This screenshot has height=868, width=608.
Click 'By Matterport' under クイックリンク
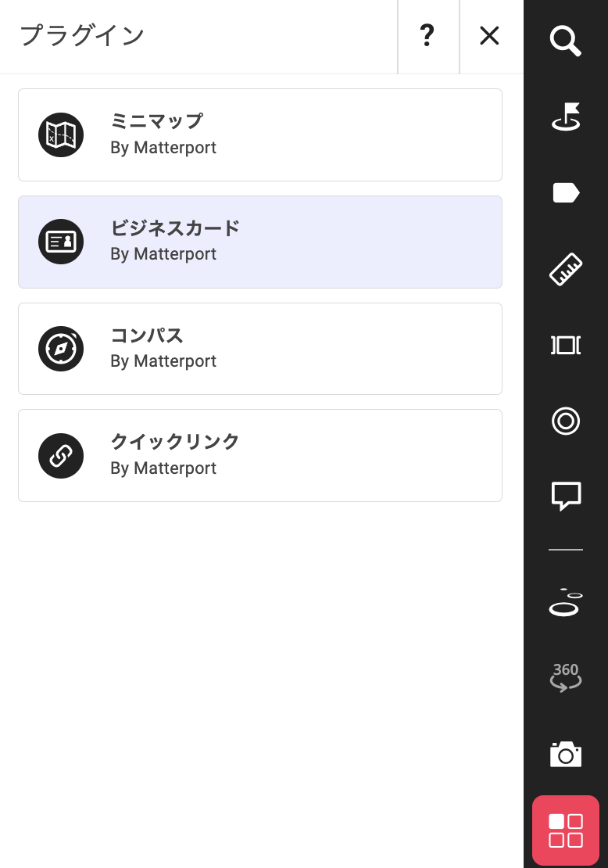[x=163, y=468]
